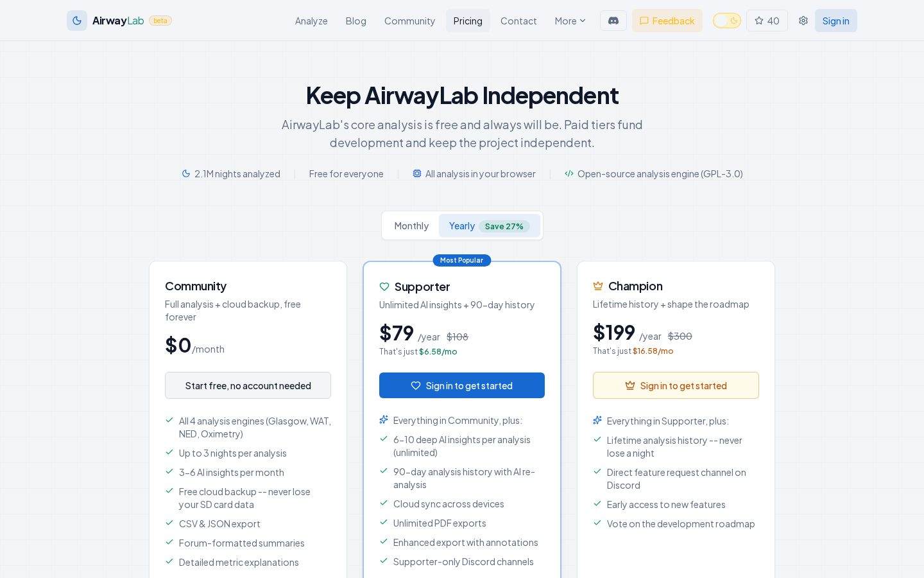Image resolution: width=924 pixels, height=578 pixels.
Task: Click checkmark beside Direct feature request channel
Action: point(597,471)
